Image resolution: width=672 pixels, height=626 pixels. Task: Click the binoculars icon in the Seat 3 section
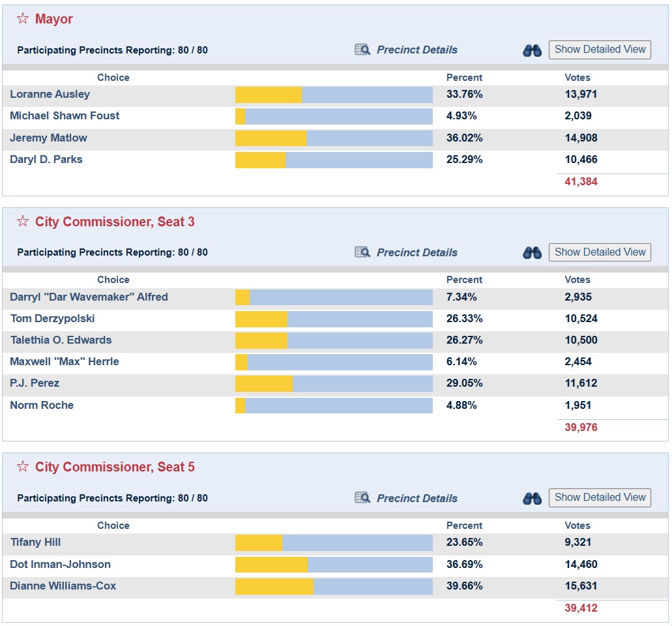(x=533, y=253)
